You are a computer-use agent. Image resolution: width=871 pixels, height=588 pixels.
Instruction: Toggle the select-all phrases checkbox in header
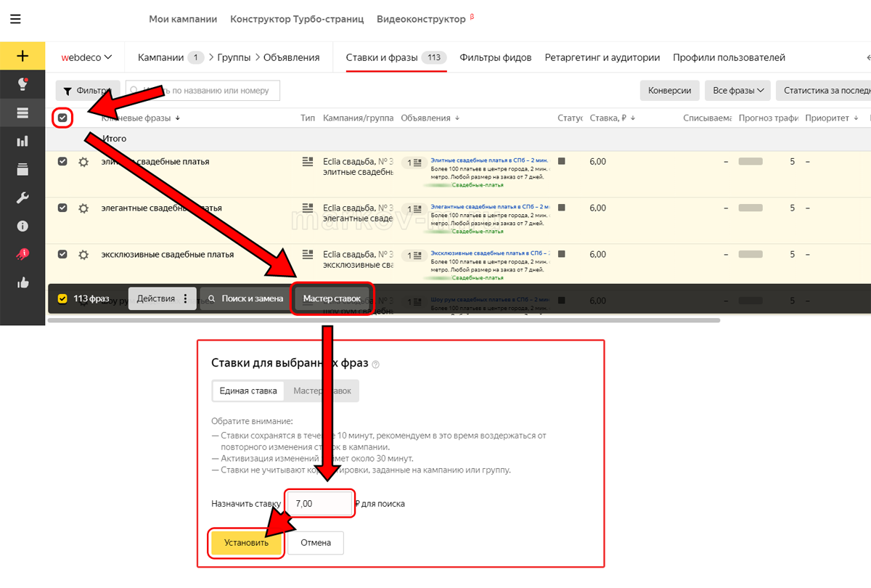(62, 118)
